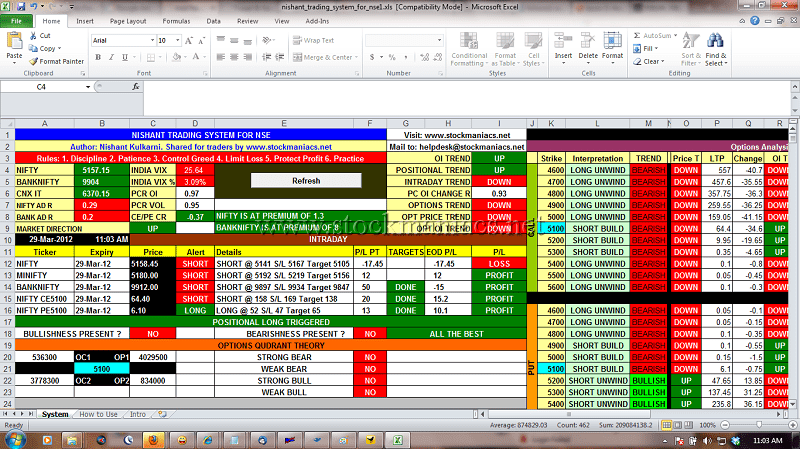Click the Name Box showing C4
800x449 pixels.
41,87
